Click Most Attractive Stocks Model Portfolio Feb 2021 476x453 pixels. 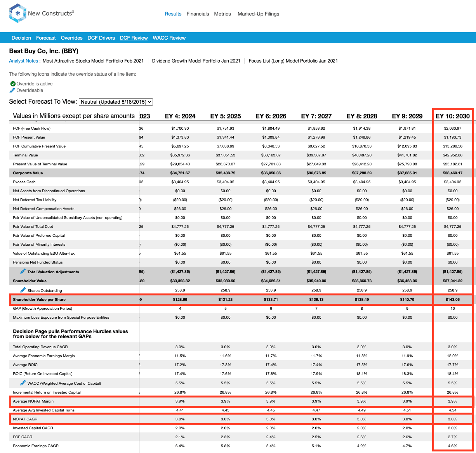(93, 61)
